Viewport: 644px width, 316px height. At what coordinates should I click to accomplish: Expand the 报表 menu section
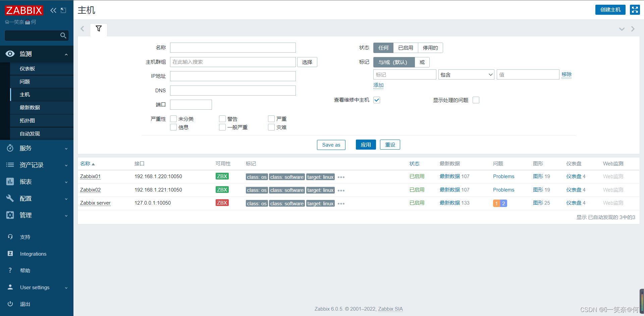66,182
